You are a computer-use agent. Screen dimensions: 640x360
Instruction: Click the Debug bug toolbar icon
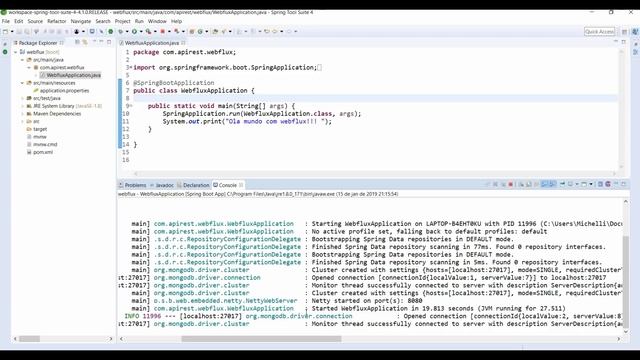[x=120, y=31]
